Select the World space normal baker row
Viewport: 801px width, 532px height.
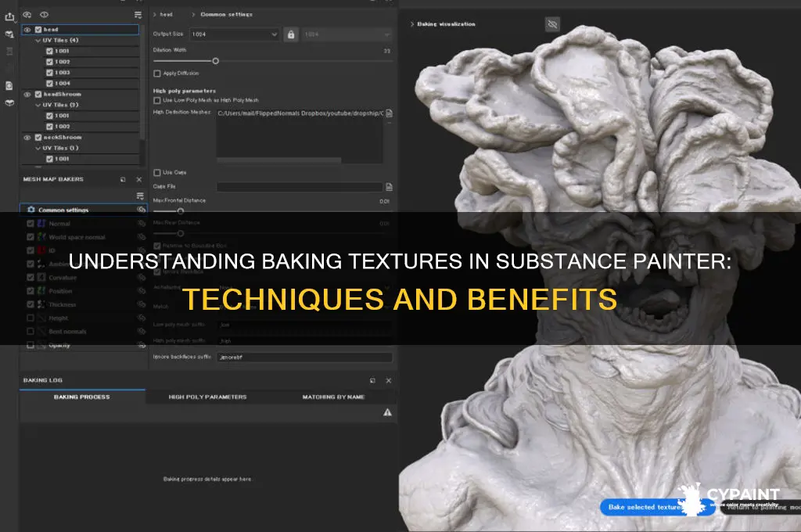click(84, 237)
